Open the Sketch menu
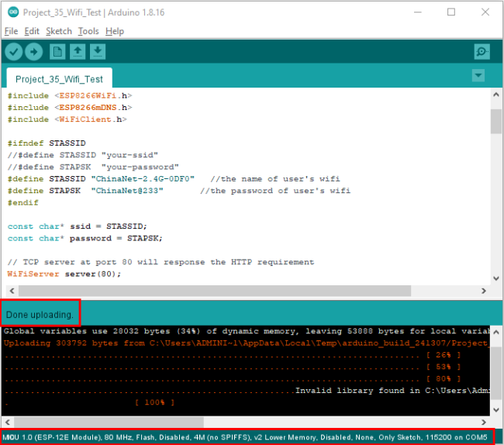 tap(59, 31)
